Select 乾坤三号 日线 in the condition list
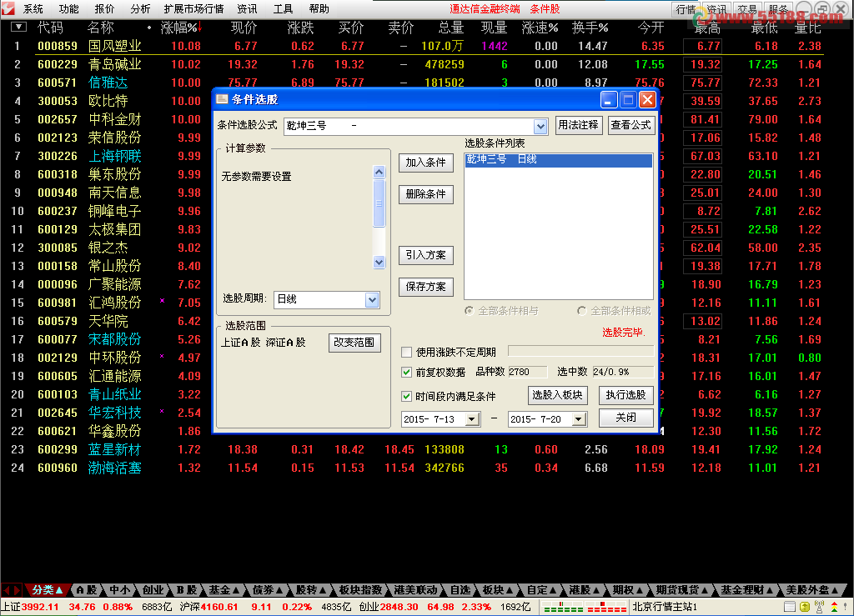Viewport: 854px width, 616px height. (558, 160)
